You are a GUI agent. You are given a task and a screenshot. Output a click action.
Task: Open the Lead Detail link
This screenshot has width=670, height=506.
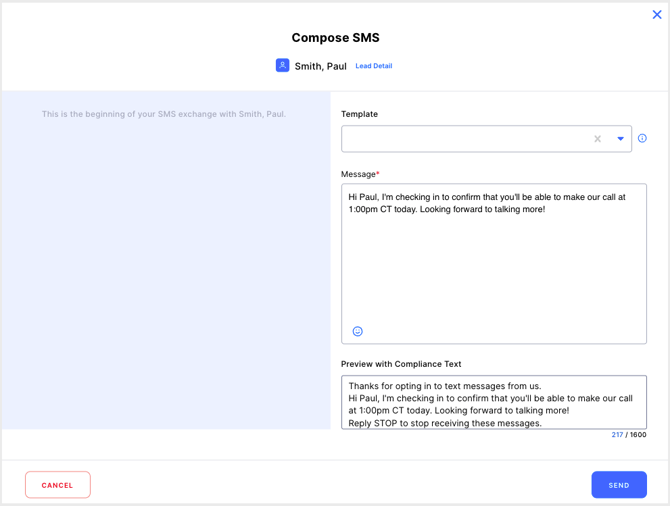point(373,66)
